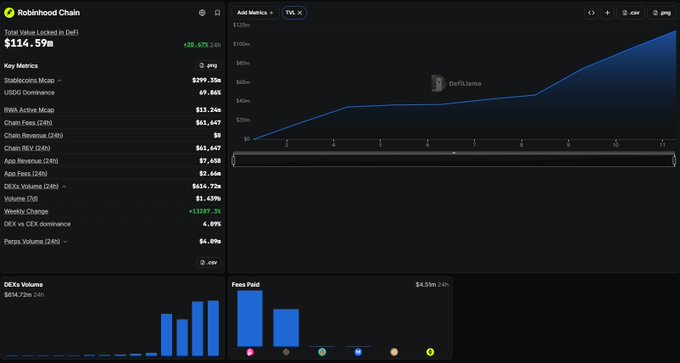Download Key Metrics .csv at panel bottom
This screenshot has height=363, width=680.
(208, 262)
